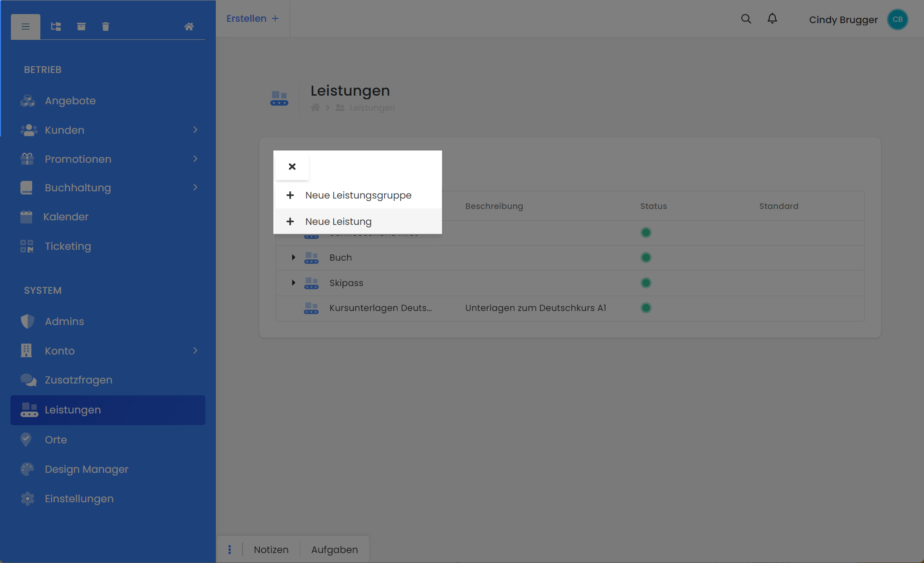Image resolution: width=924 pixels, height=563 pixels.
Task: Expand the Buch group row
Action: coord(293,257)
